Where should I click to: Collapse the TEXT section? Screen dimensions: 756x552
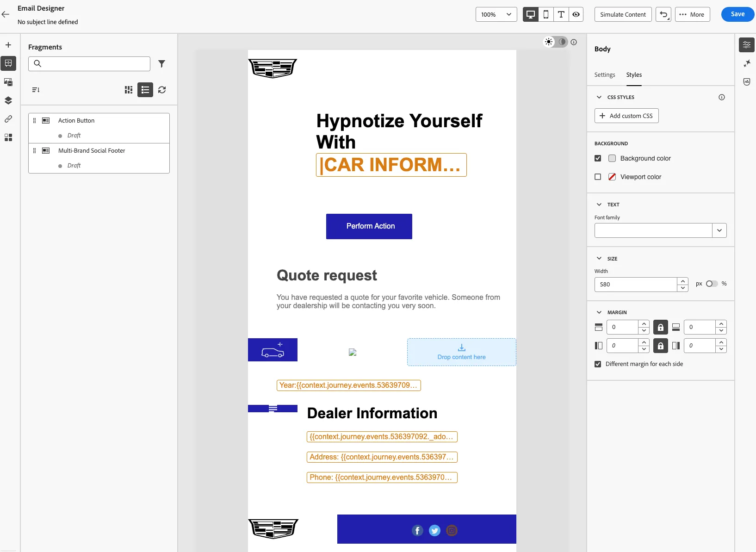point(599,205)
